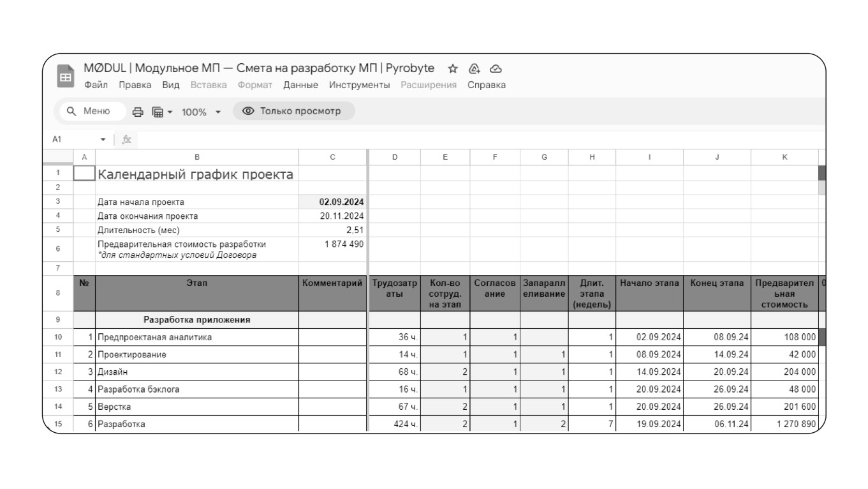Click the Комментарий header cell
This screenshot has height=489, width=868.
tap(333, 292)
